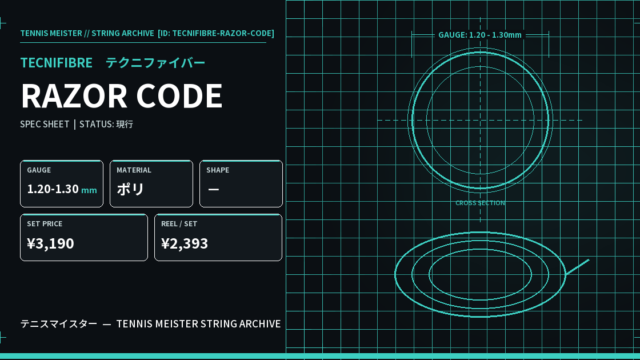This screenshot has width=640, height=360.
Task: Click the TENNIS MEISTER STRING ARCHIVE footer text
Action: pyautogui.click(x=198, y=324)
